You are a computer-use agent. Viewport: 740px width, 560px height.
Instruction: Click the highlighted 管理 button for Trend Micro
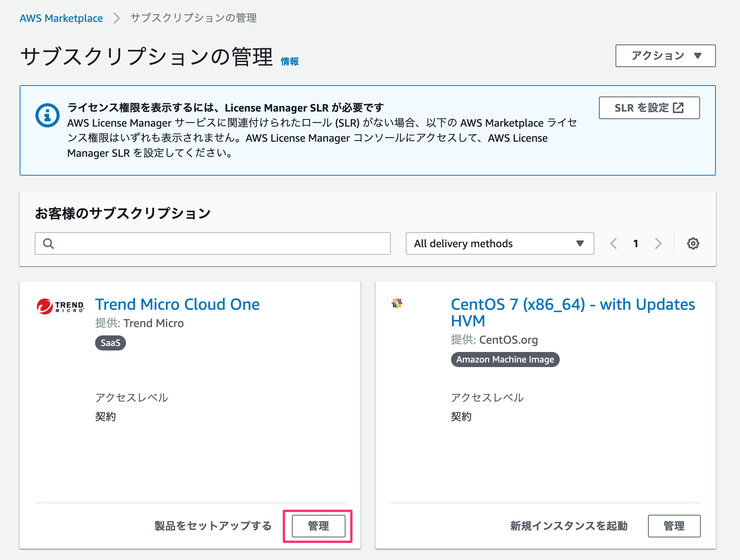(318, 526)
